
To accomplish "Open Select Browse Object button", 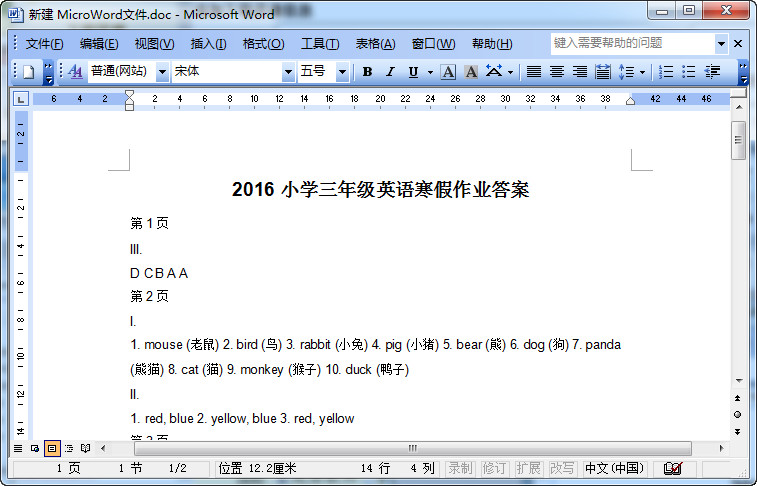I will (x=738, y=415).
